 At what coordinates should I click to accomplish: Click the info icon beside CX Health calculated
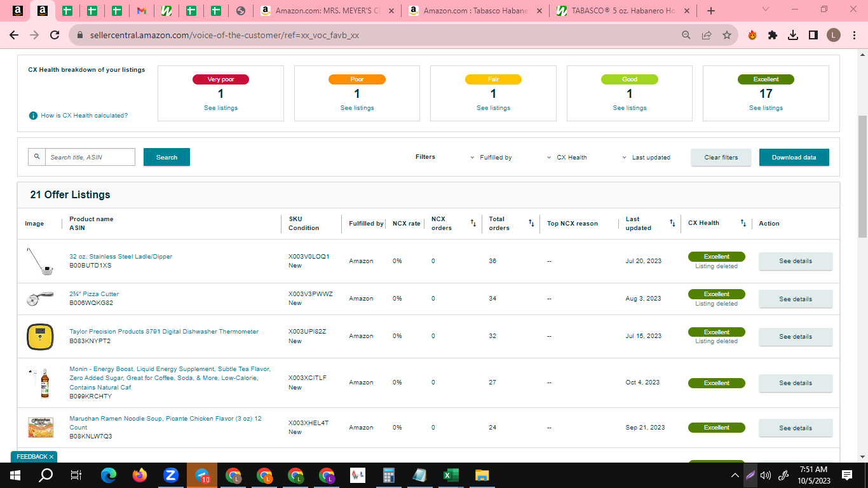tap(33, 116)
